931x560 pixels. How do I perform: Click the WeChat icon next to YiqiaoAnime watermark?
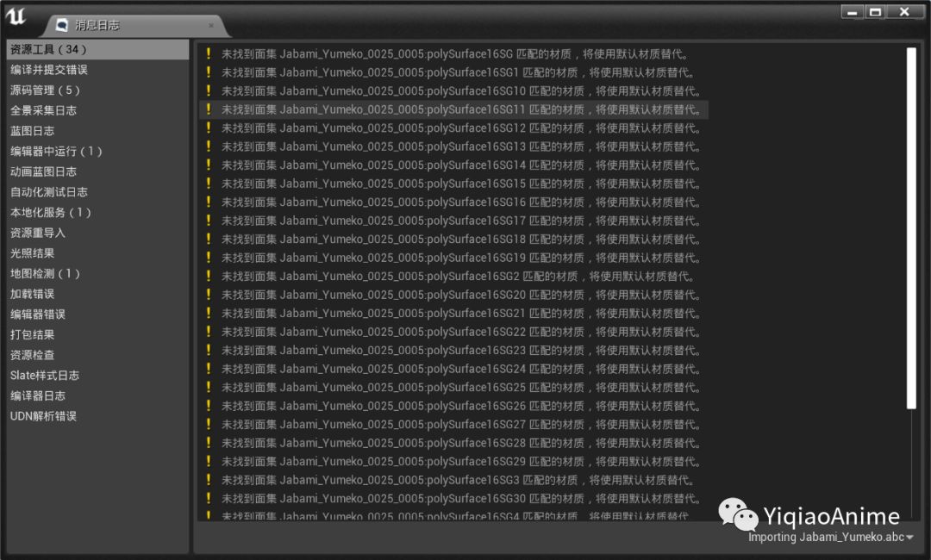737,513
